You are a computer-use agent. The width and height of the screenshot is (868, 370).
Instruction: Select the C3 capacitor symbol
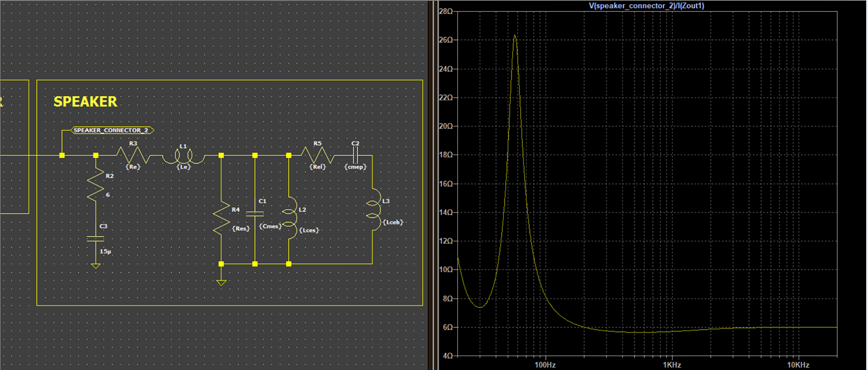coord(95,239)
